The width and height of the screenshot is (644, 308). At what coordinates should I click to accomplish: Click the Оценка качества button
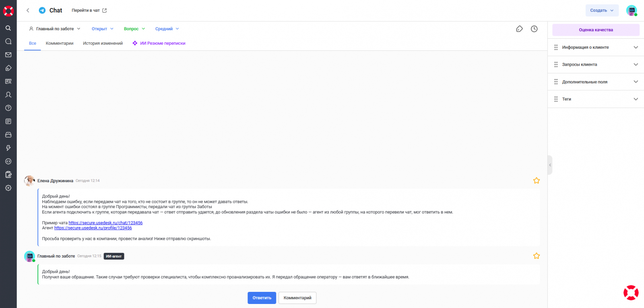[596, 30]
